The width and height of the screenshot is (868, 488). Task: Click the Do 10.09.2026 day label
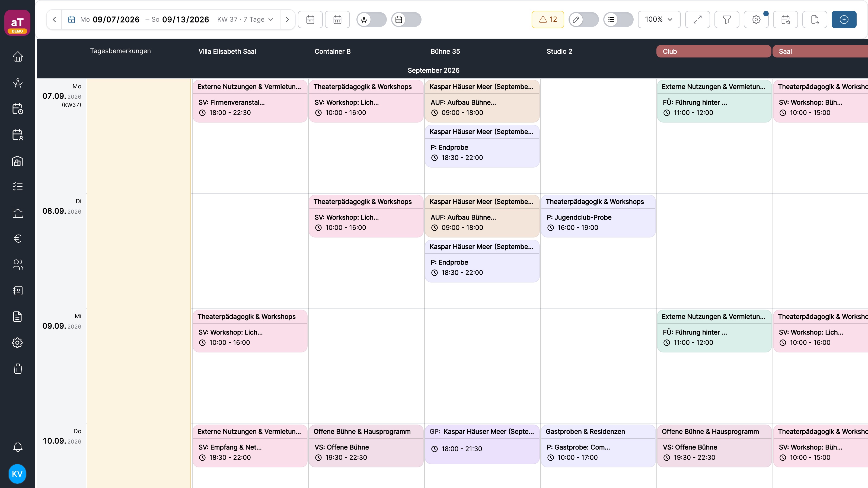tap(62, 436)
